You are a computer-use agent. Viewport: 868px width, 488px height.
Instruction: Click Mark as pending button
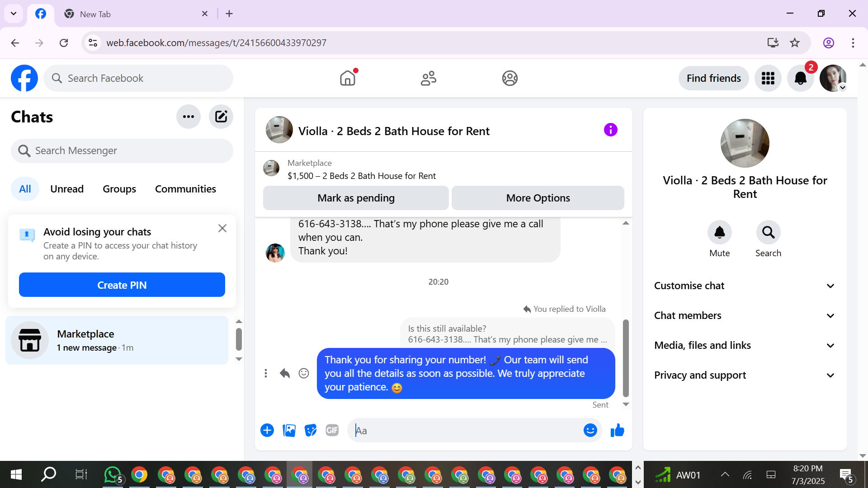click(356, 198)
